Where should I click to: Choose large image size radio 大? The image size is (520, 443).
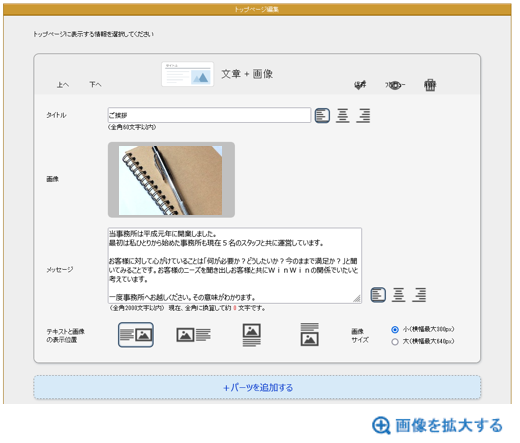point(395,342)
